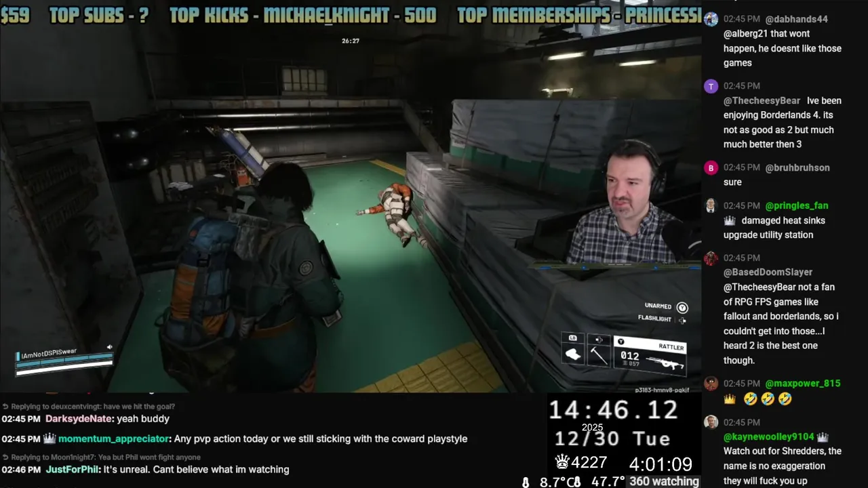
Task: Click the pink B avatar of bruhbruhson
Action: tap(711, 167)
